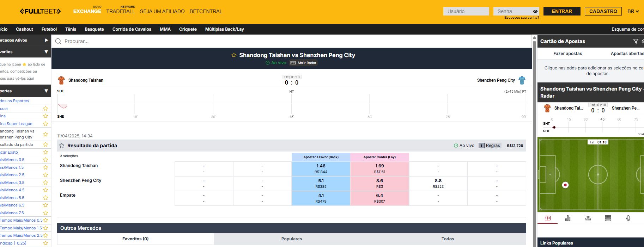Star the Mais/Menos 1.5 sidebar market
Image resolution: width=644 pixels, height=247 pixels.
tap(45, 167)
